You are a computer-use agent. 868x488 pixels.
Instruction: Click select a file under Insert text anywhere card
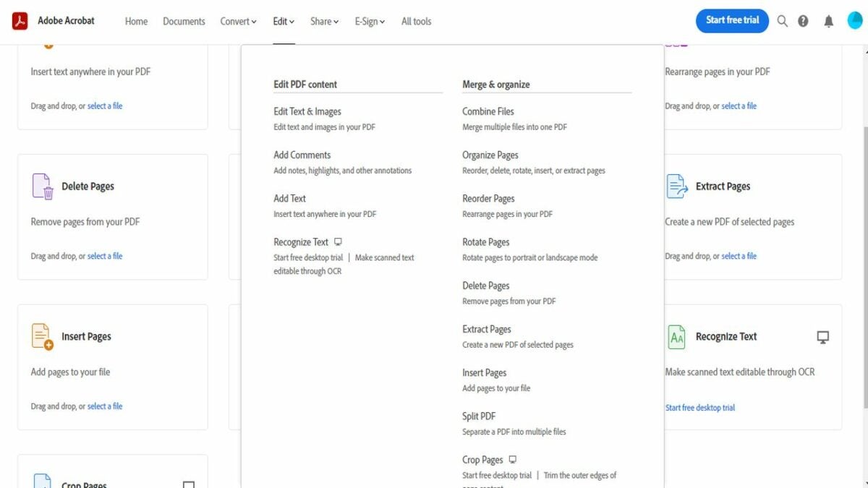pos(105,106)
